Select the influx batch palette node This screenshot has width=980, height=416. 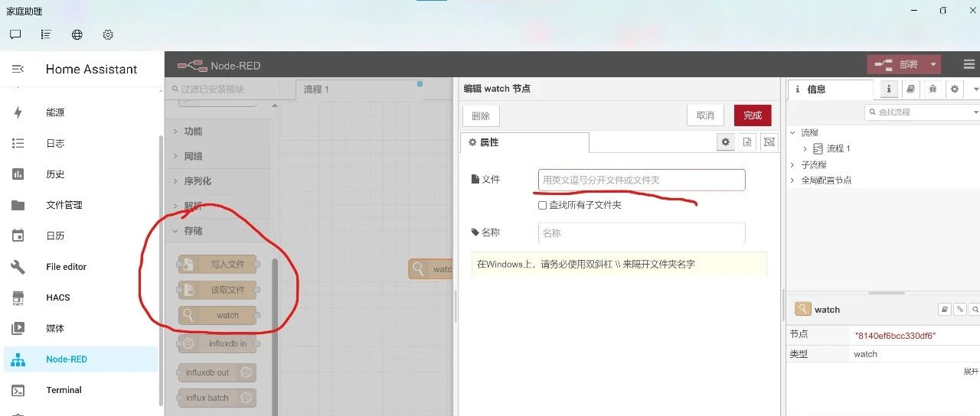click(x=217, y=398)
